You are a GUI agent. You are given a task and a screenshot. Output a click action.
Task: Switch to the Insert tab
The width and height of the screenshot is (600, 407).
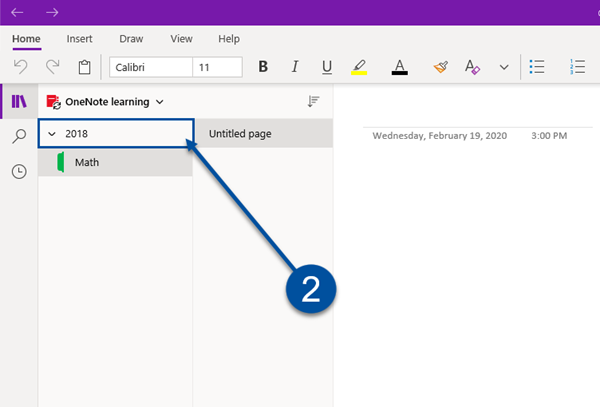point(79,39)
